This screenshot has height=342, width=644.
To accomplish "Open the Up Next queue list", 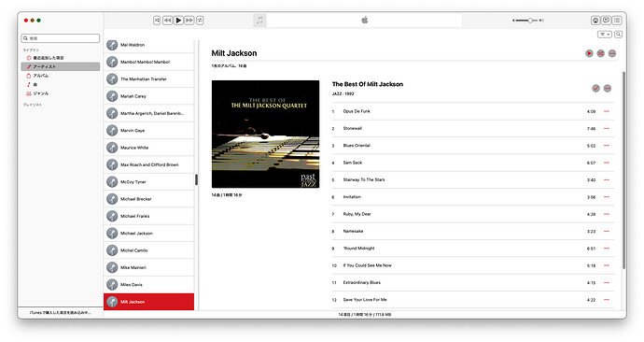I will point(617,21).
